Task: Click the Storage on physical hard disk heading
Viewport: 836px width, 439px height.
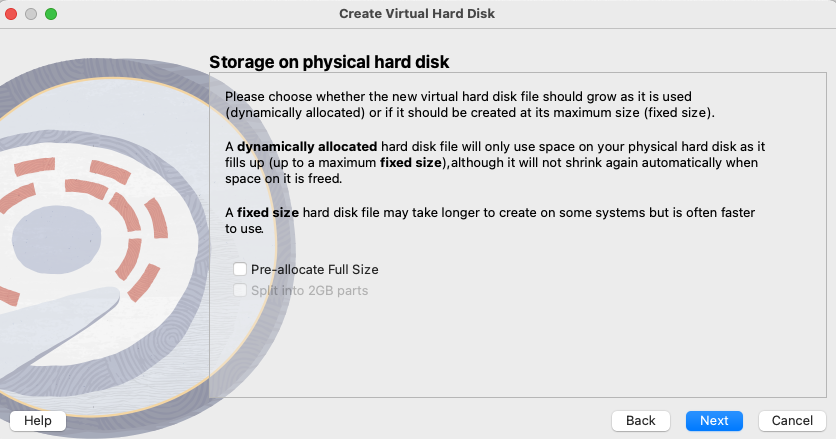Action: tap(329, 62)
